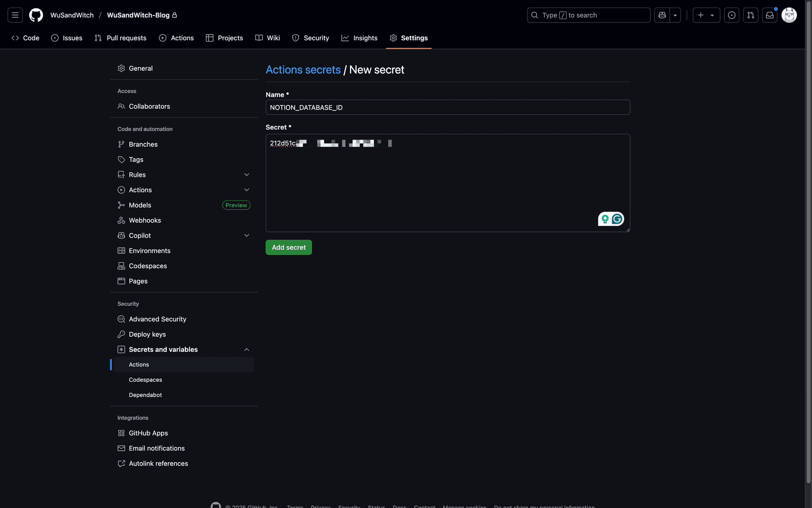Open Copilot dropdown arrow in header
Image resolution: width=812 pixels, height=508 pixels.
pos(675,15)
